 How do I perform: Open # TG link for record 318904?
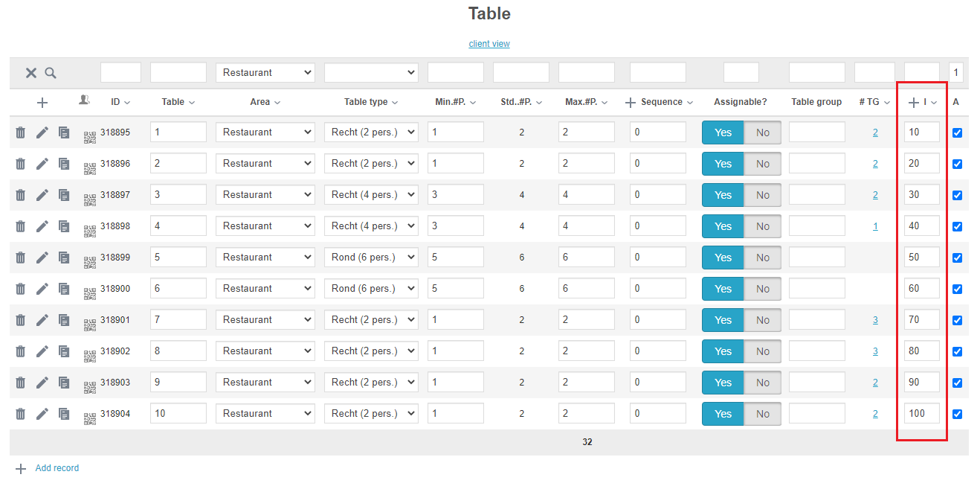(875, 414)
